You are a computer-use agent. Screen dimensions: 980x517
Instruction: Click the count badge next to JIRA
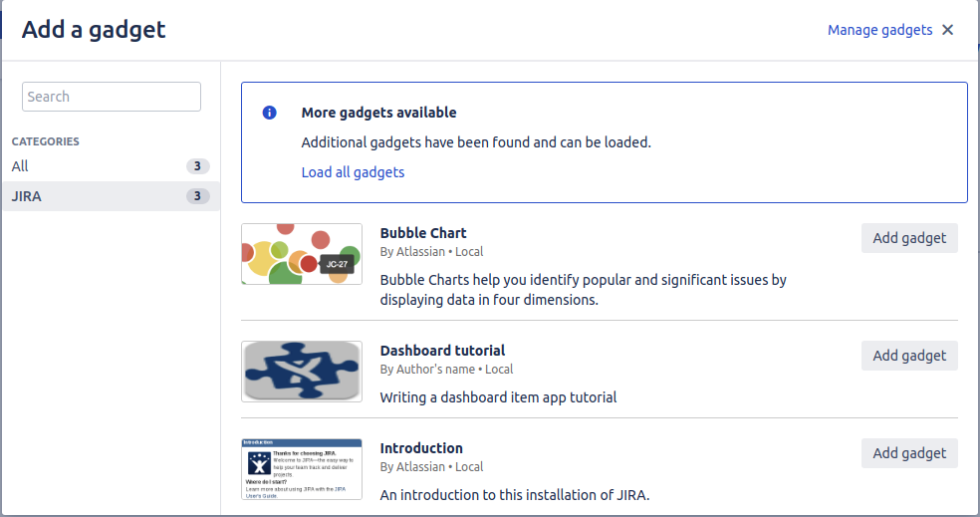[x=197, y=196]
